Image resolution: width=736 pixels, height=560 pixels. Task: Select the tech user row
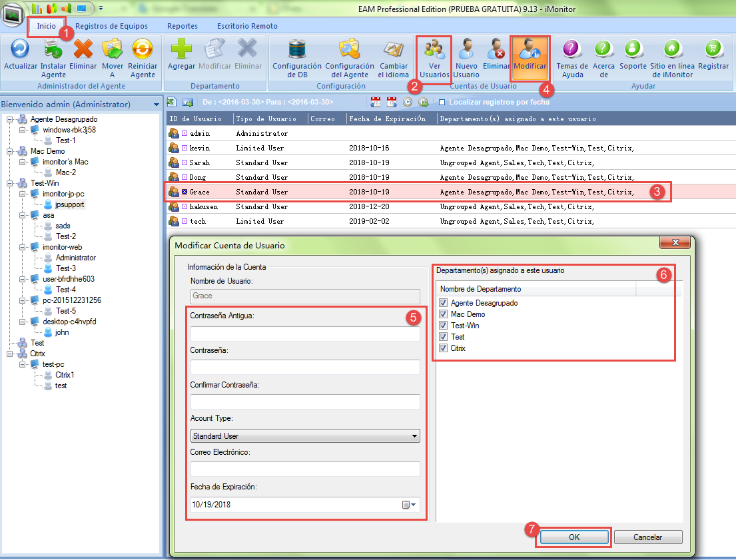[x=451, y=221]
